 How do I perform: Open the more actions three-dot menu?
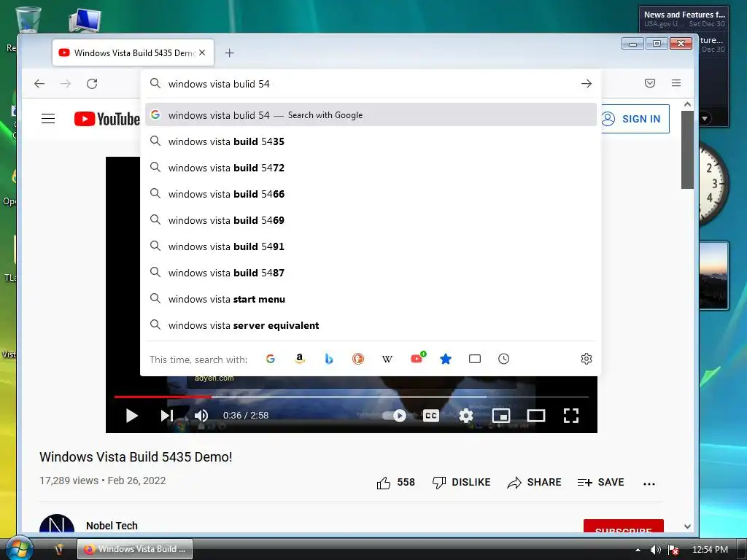tap(649, 484)
